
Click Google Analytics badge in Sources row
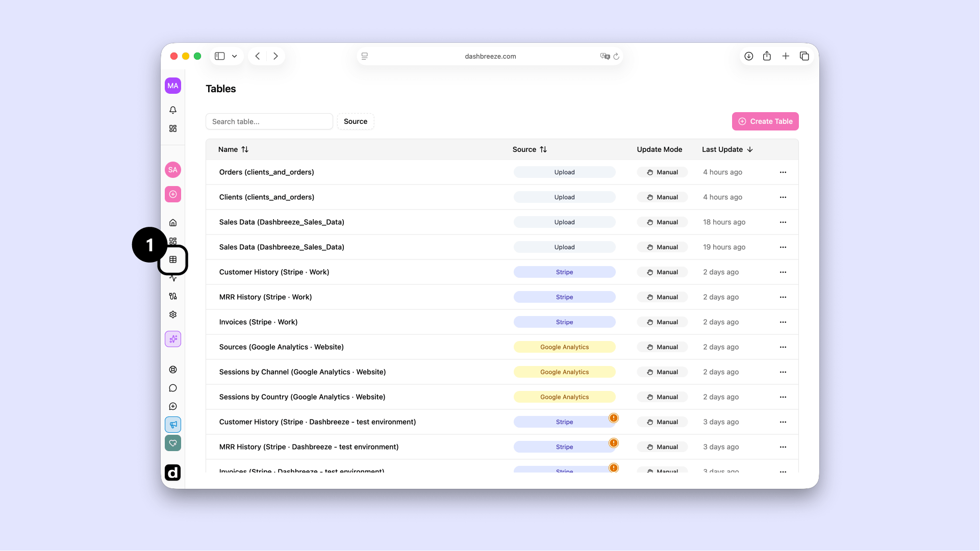click(564, 347)
